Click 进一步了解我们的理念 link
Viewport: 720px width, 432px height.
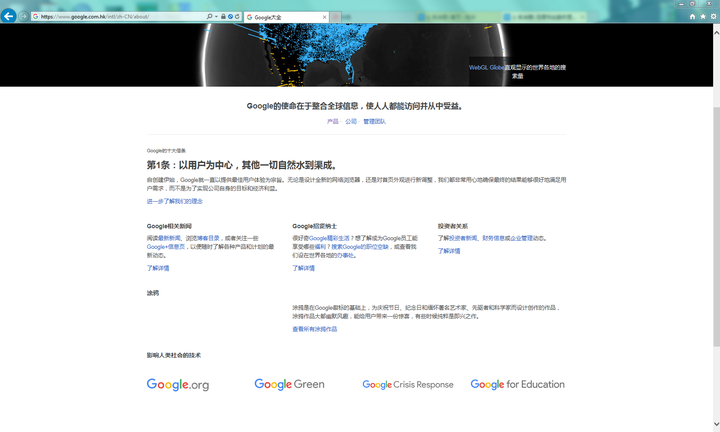174,201
